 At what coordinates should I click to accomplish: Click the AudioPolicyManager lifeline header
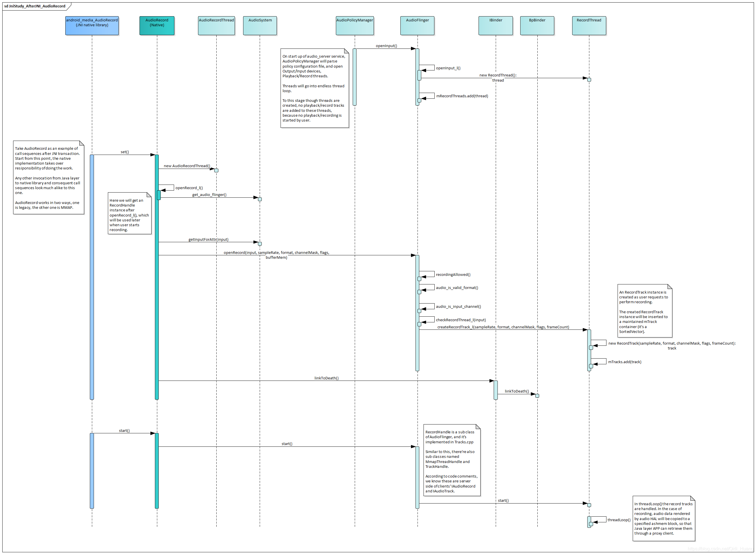pos(354,25)
